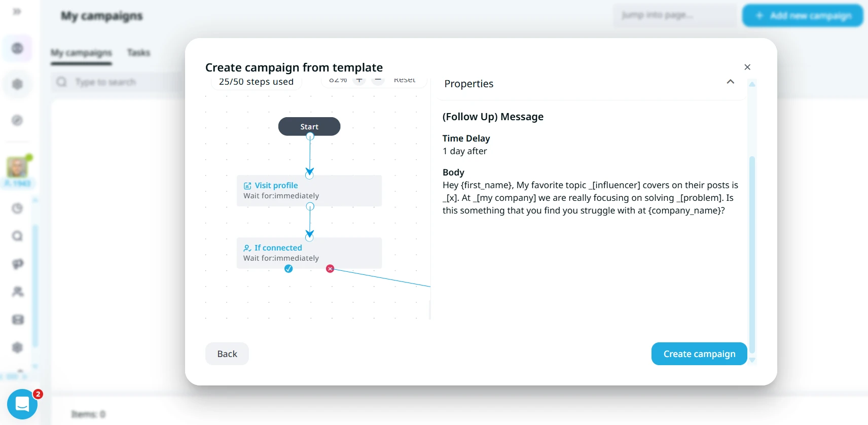This screenshot has height=425, width=868.
Task: Open the chat bubble with notification badge
Action: [x=22, y=404]
